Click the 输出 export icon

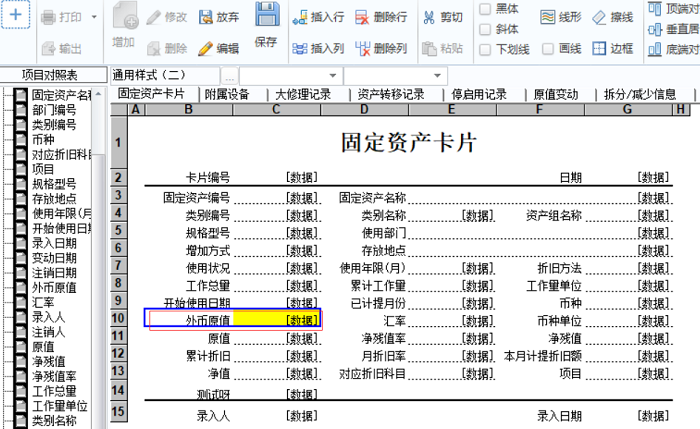pos(48,48)
